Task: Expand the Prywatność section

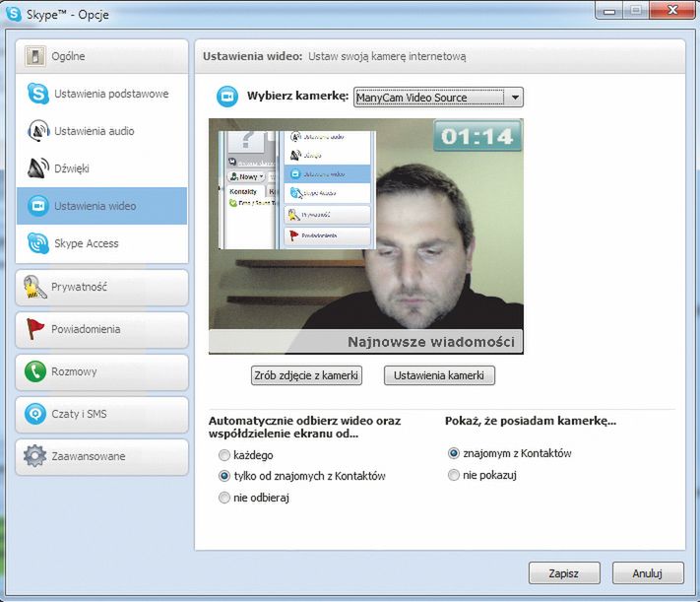Action: tap(101, 288)
